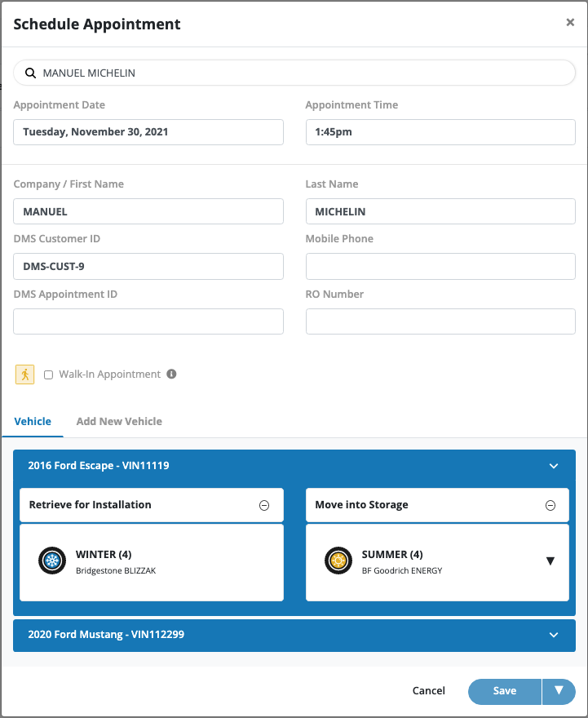Image resolution: width=588 pixels, height=718 pixels.
Task: Click the DMS Customer ID field
Action: [148, 267]
